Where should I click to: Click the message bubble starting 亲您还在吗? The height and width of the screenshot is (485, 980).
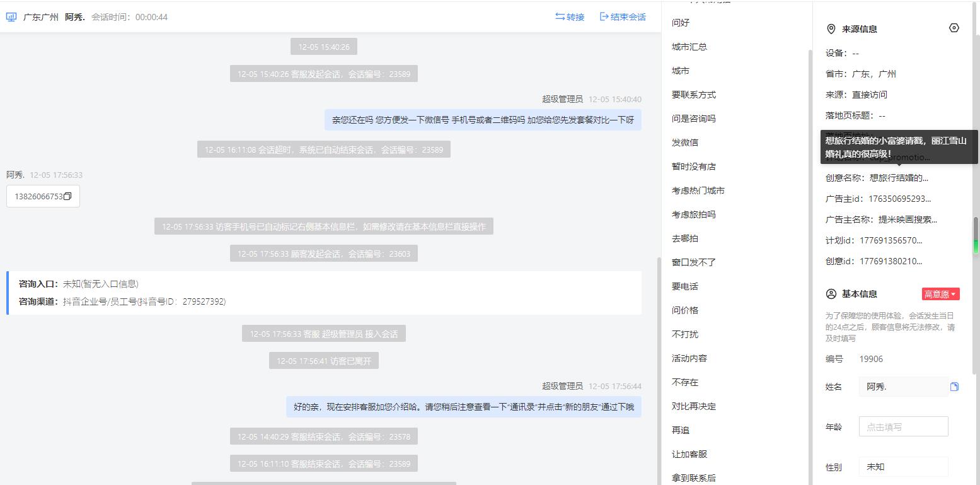coord(483,119)
